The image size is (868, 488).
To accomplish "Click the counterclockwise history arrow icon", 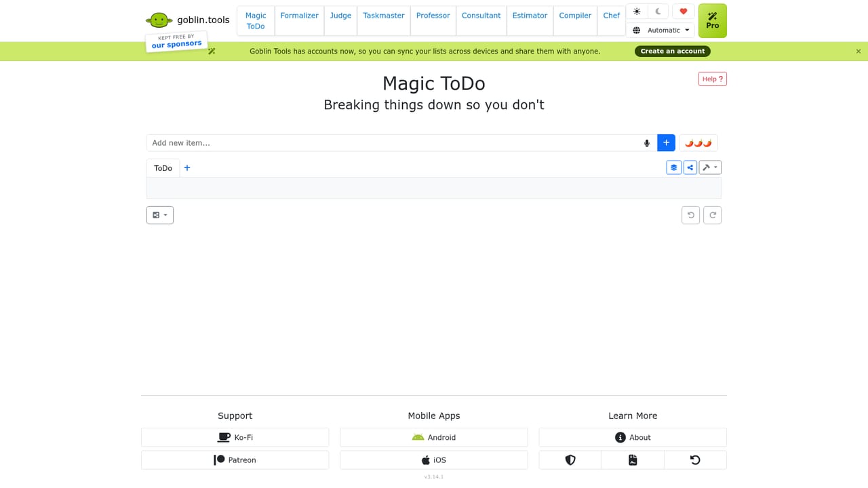I will [695, 460].
